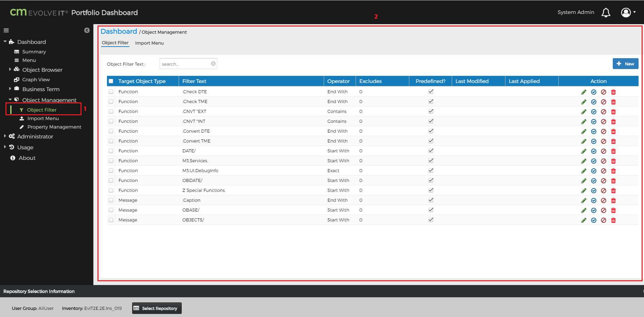Viewport: 644px width, 317px height.
Task: Click the System Admin label
Action: pyautogui.click(x=576, y=12)
